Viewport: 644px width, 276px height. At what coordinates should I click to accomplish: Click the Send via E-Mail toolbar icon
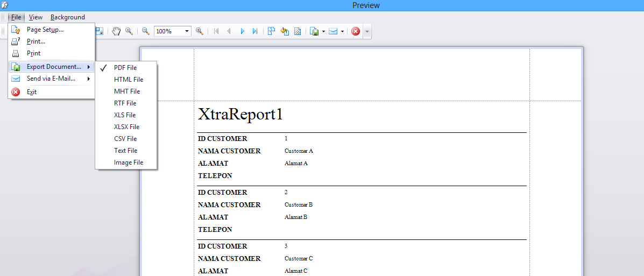[x=333, y=31]
